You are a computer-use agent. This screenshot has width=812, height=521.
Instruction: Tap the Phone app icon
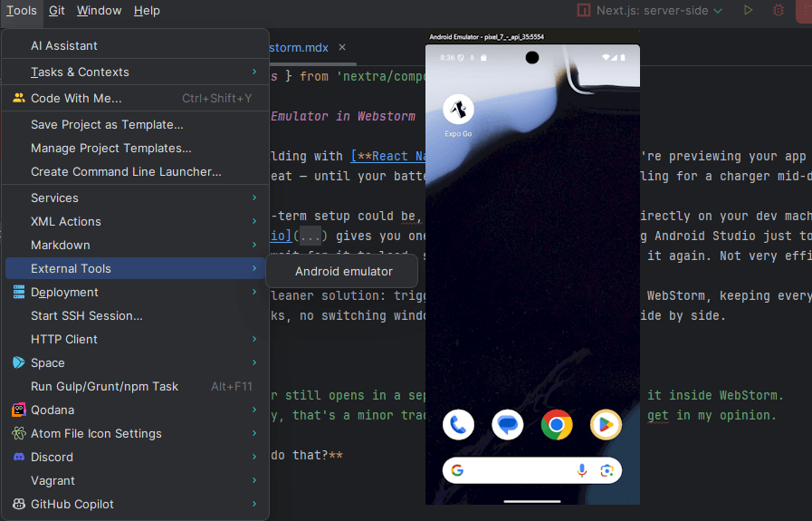click(x=458, y=425)
